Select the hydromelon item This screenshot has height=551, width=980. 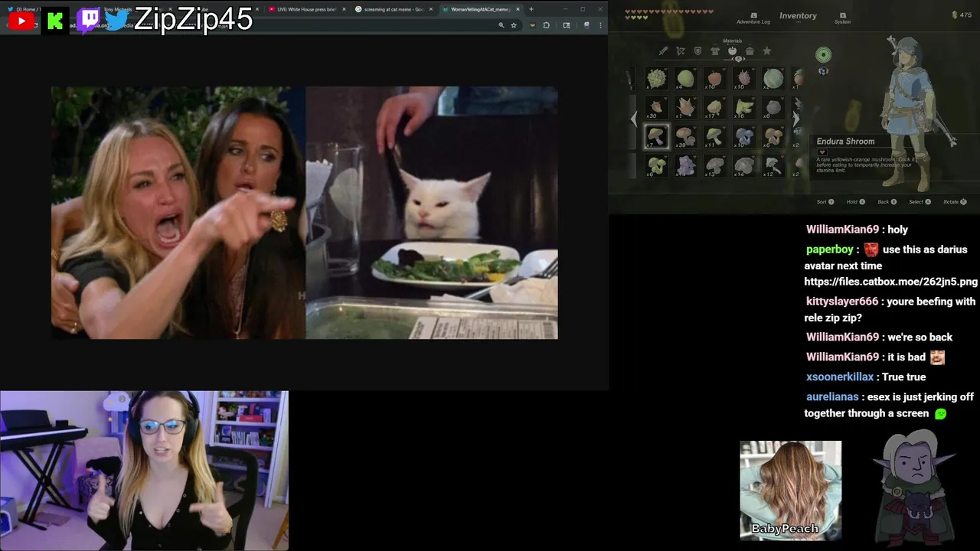(x=773, y=78)
